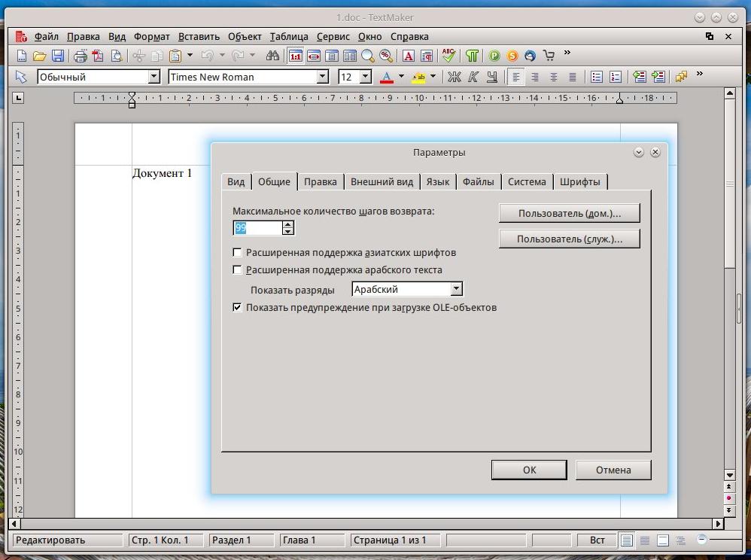Apply italic formatting К

(473, 77)
